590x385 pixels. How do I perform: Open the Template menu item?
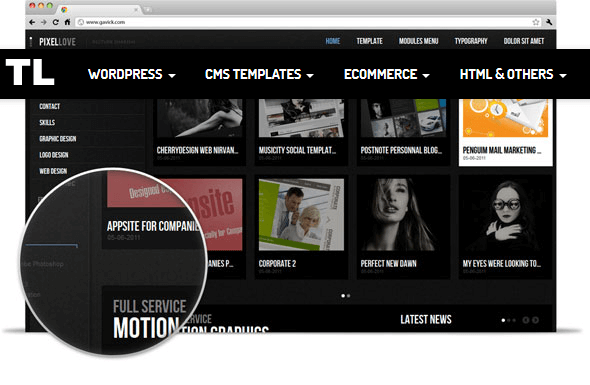coord(370,41)
